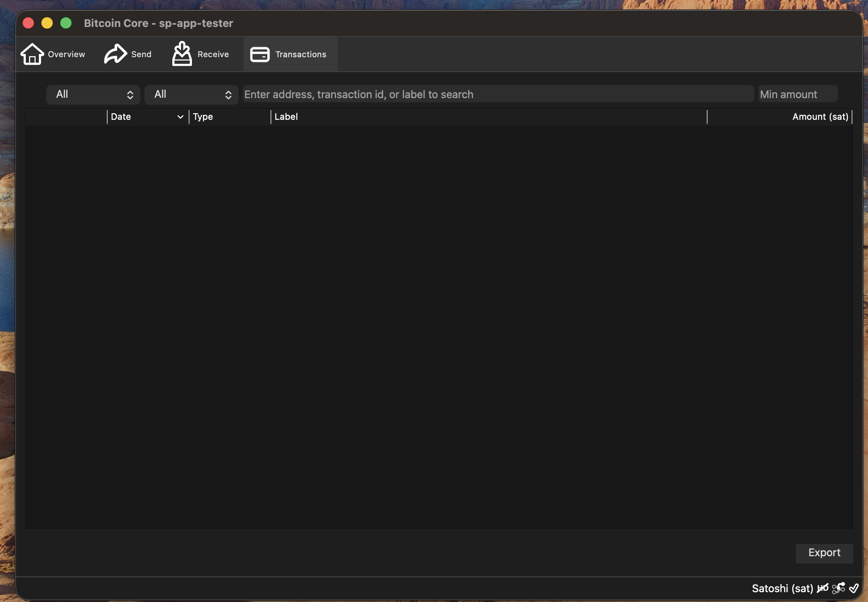
Task: Open the Satoshi (sat) unit selector
Action: click(x=782, y=588)
